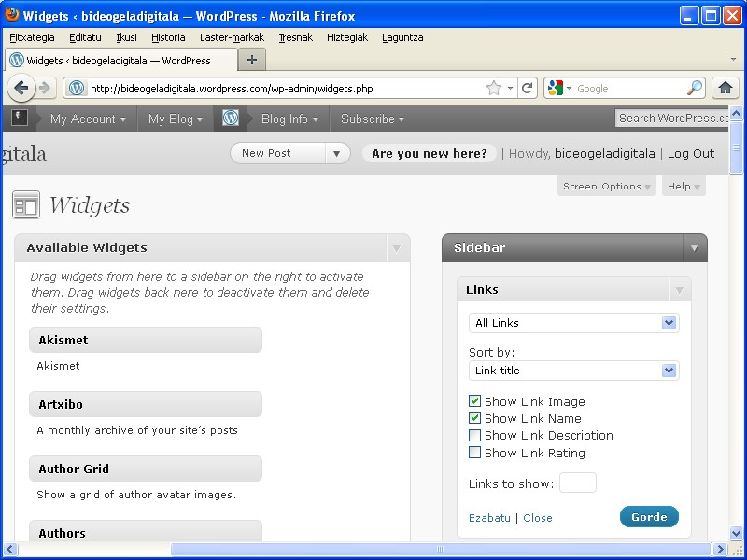Screen dimensions: 747x560
Task: Click the vertical scrollbar down arrow
Action: point(736,533)
